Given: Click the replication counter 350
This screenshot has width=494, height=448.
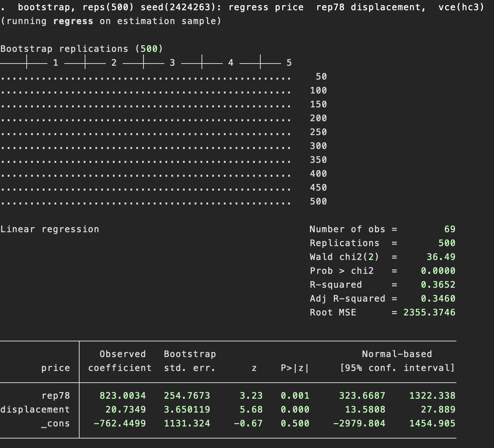Looking at the screenshot, I should [x=318, y=160].
